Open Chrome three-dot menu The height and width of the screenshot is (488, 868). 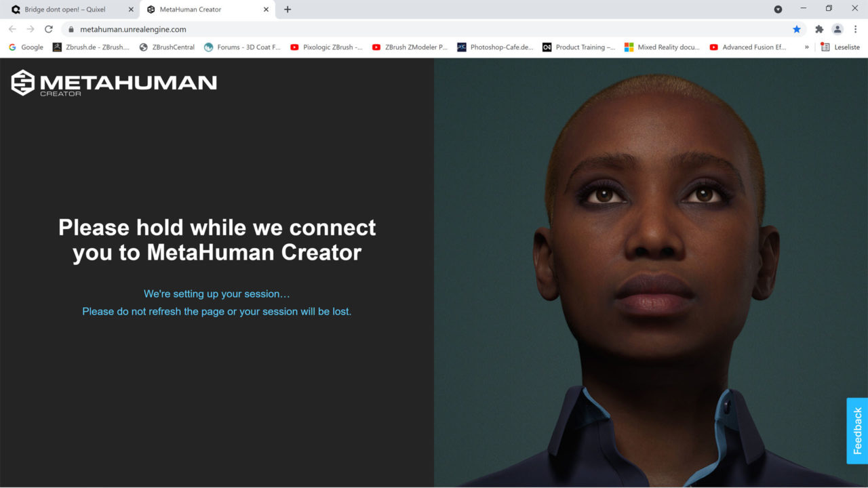tap(855, 29)
